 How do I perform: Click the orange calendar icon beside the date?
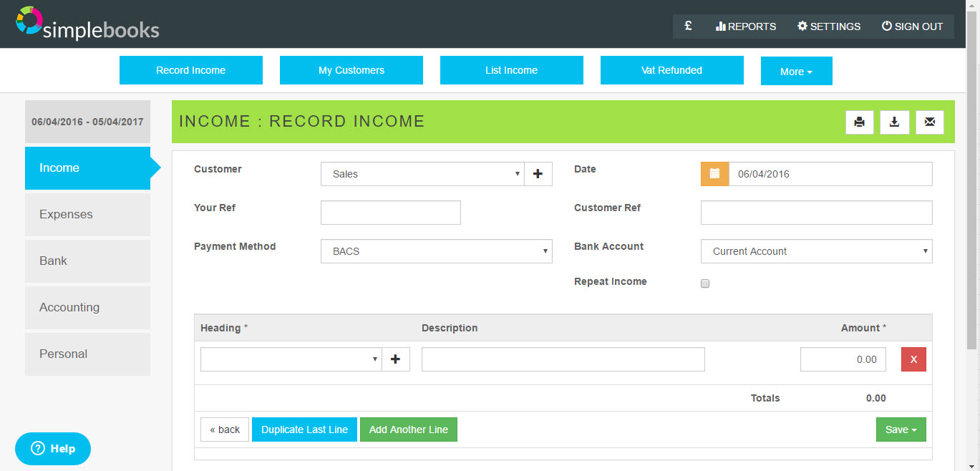click(714, 173)
